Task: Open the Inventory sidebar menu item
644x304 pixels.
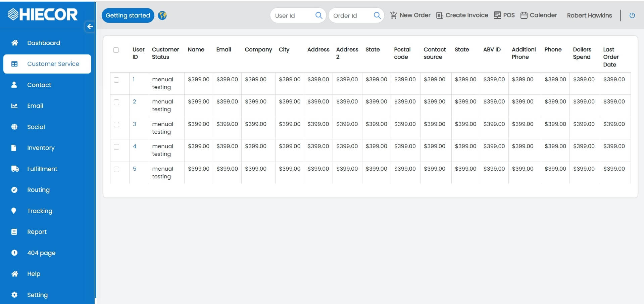Action: point(41,148)
